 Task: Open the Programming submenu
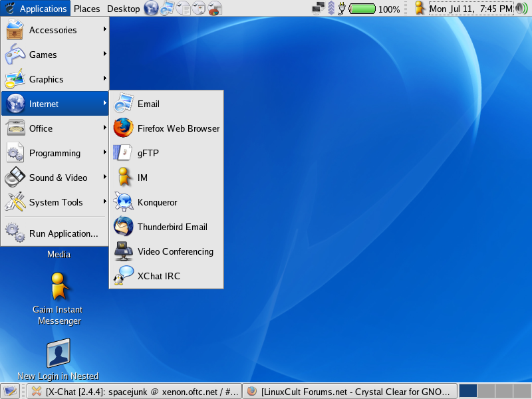point(55,153)
